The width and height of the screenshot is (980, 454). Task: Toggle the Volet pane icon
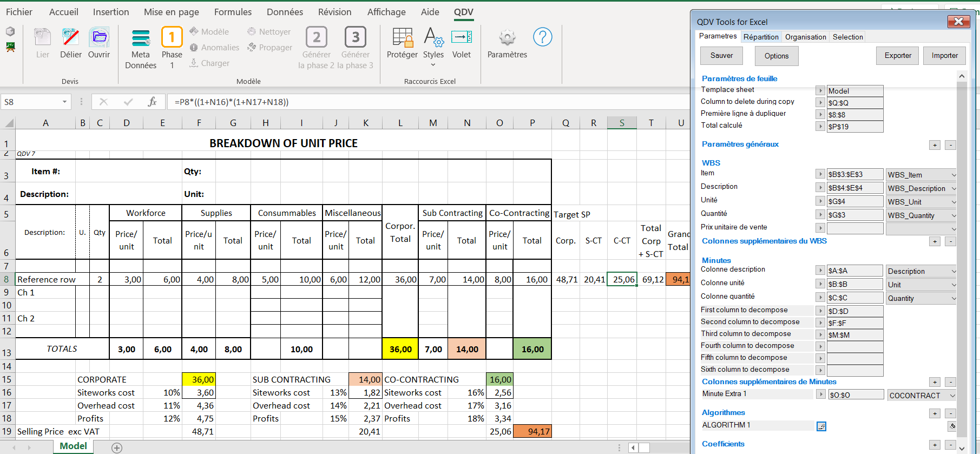pyautogui.click(x=462, y=37)
